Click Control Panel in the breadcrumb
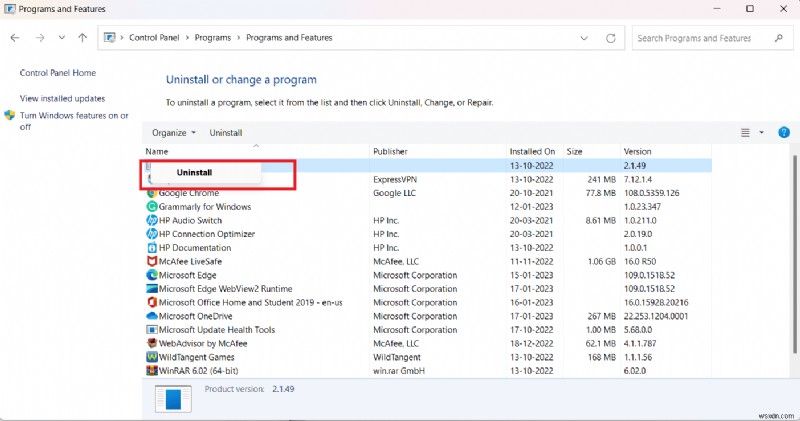Screen dimensions: 800x421 (x=154, y=38)
